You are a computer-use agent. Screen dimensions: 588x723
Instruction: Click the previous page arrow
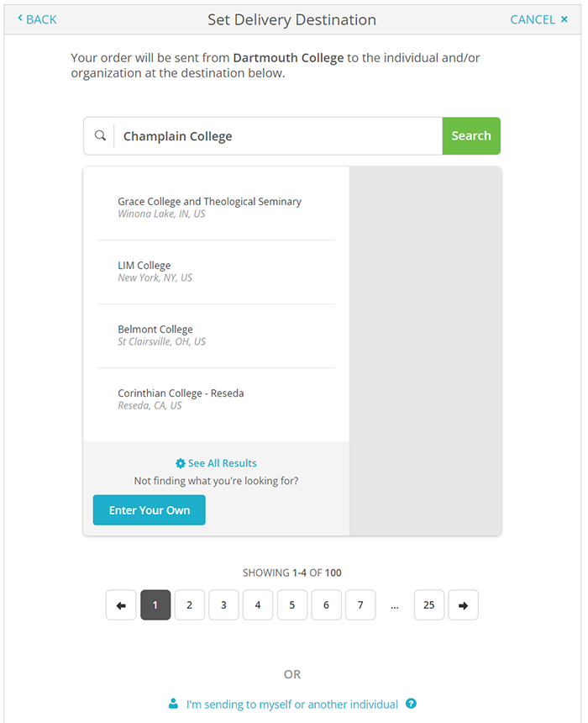[121, 605]
